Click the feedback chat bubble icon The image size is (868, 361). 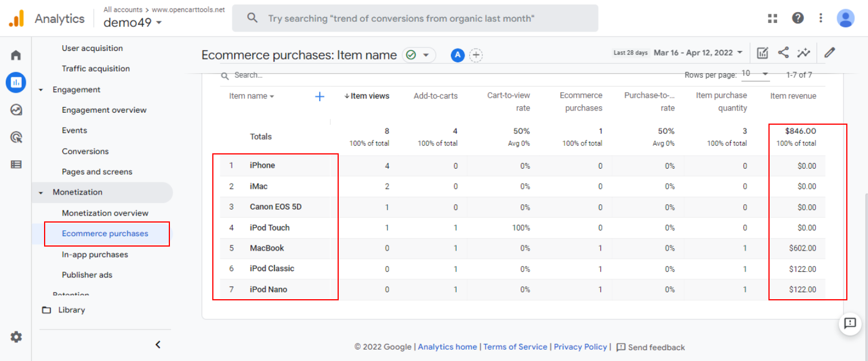(x=850, y=323)
